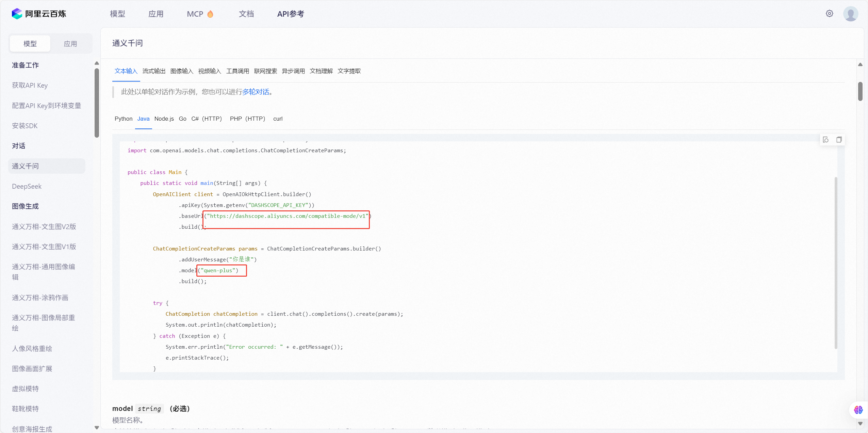868x433 pixels.
Task: Open the 文档 top menu
Action: point(246,14)
